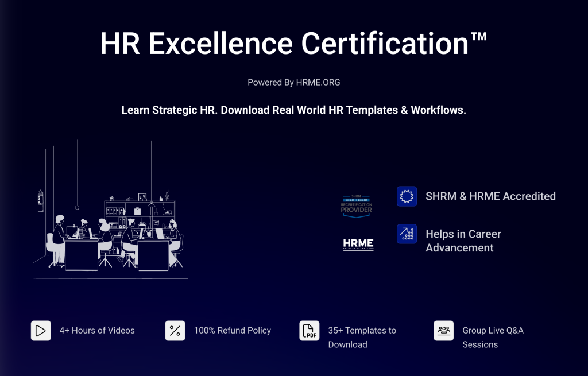Image resolution: width=588 pixels, height=376 pixels.
Task: Click the HRME logo
Action: point(358,245)
